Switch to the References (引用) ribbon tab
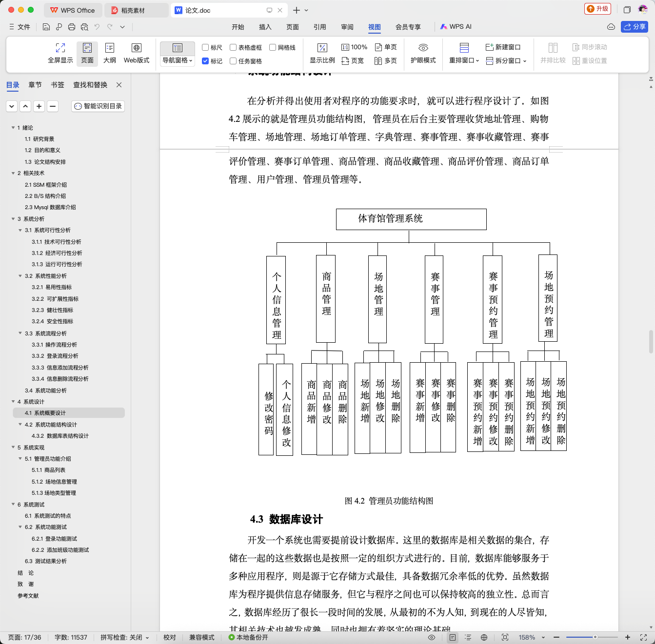 [x=320, y=27]
